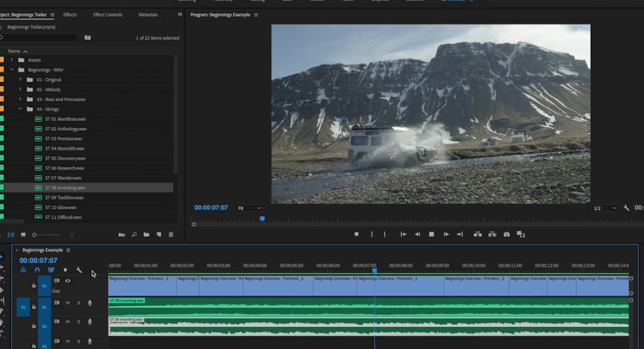Open the Metadata tab
The image size is (644, 349).
[x=148, y=15]
